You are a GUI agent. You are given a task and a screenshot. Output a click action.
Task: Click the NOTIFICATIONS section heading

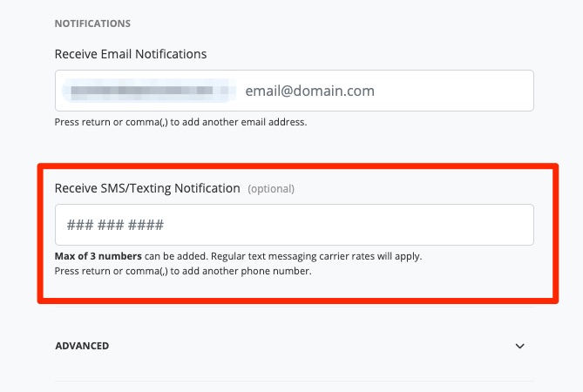click(x=92, y=24)
